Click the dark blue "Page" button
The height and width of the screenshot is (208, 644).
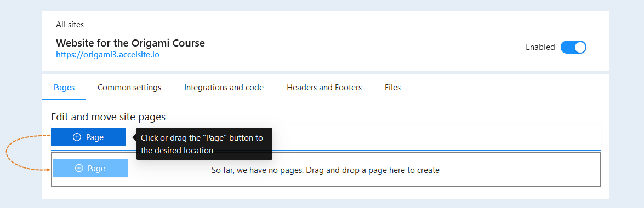88,137
